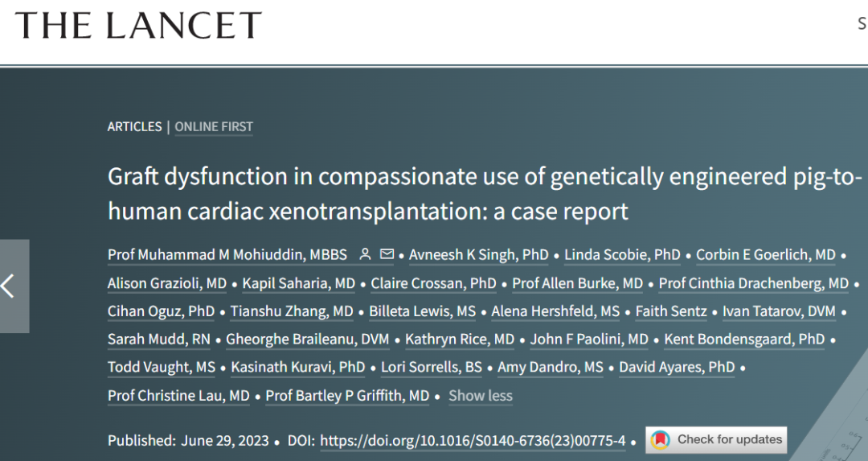Open author Prof Bartley P Griffith

(x=347, y=396)
